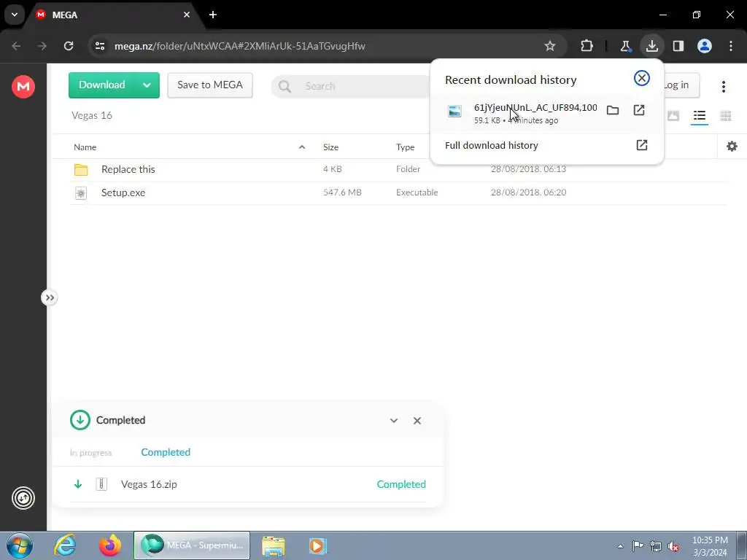
Task: Go back in browser history
Action: click(16, 46)
